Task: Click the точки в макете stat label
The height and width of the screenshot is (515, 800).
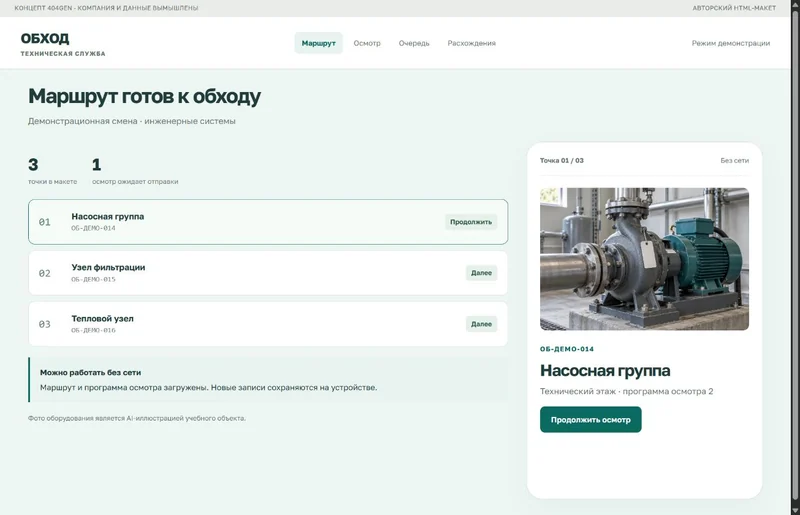Action: tap(53, 182)
